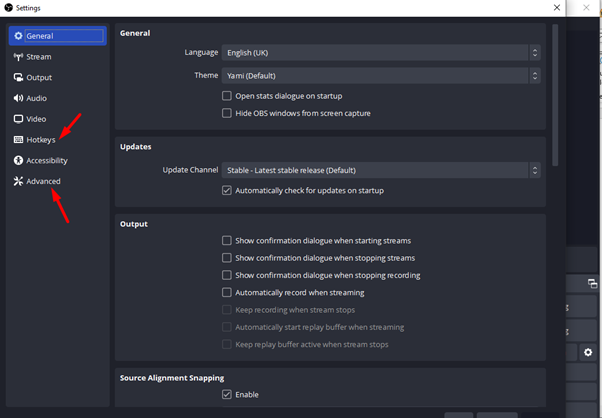The width and height of the screenshot is (602, 418).
Task: Click the Source Alignment Snapping heading
Action: [172, 378]
